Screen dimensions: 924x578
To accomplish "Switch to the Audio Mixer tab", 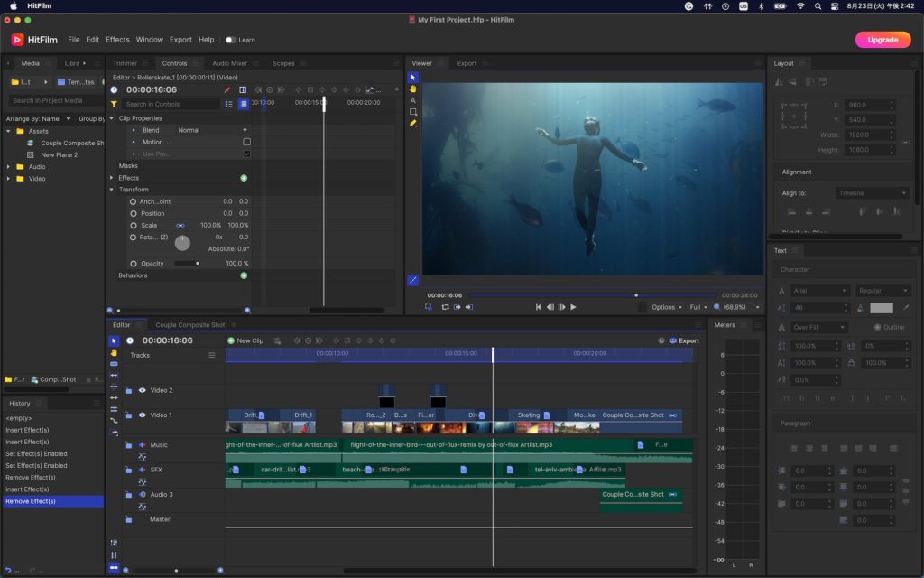I will click(x=229, y=63).
